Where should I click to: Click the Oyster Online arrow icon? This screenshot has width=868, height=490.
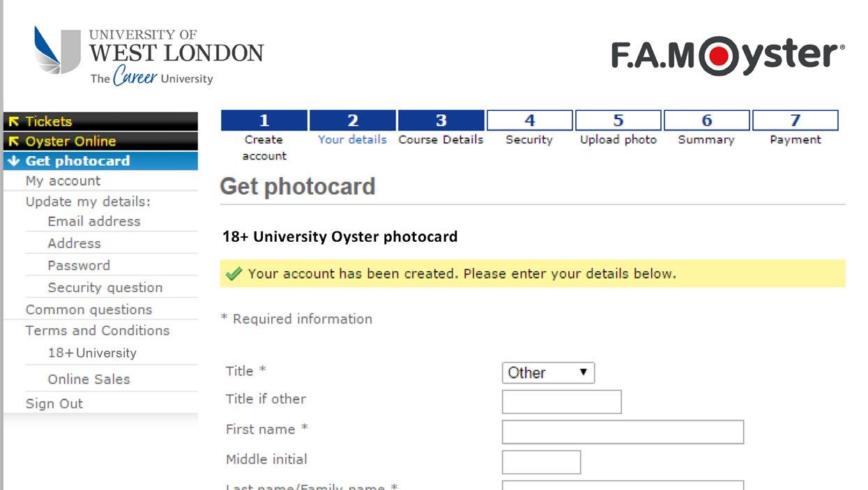[13, 141]
